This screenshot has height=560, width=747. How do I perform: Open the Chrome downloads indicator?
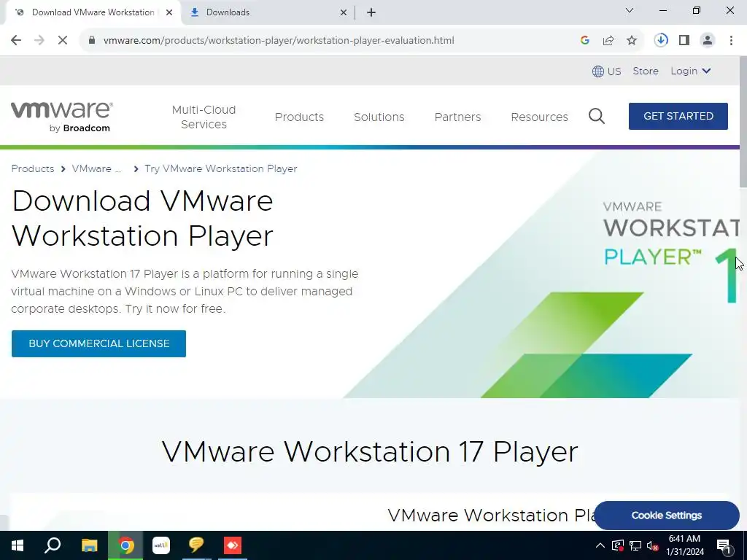pyautogui.click(x=661, y=41)
